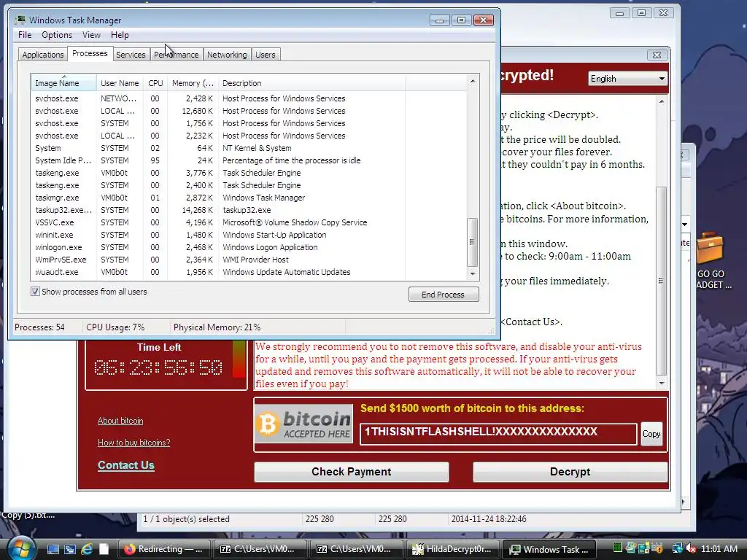Switch to the Services tab
747x560 pixels.
tap(131, 55)
